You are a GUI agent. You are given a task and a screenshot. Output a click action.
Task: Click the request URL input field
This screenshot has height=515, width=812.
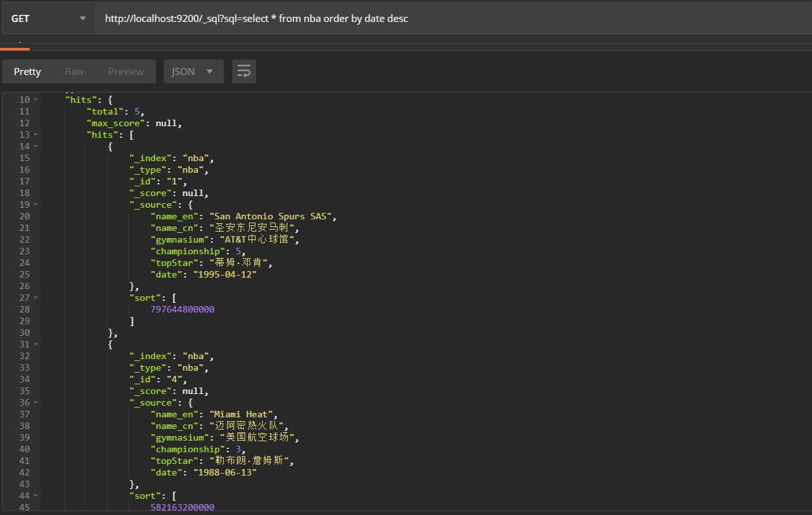[453, 19]
